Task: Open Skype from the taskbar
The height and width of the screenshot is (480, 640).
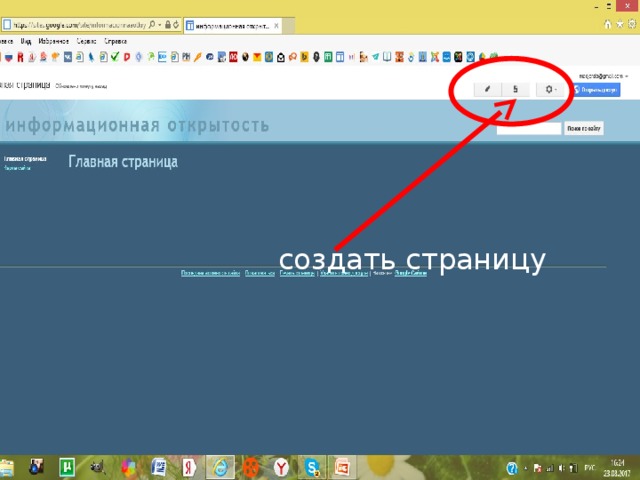Action: [x=312, y=467]
